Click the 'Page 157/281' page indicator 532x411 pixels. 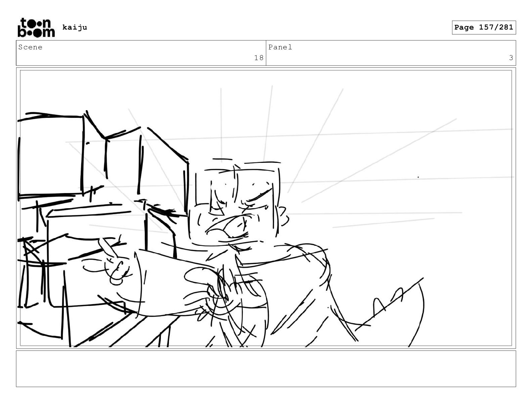click(x=484, y=28)
